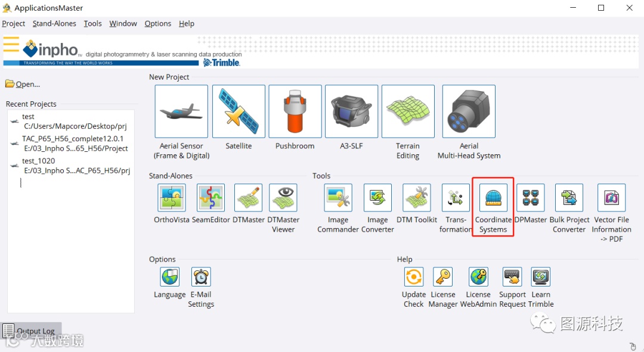Image resolution: width=644 pixels, height=352 pixels.
Task: Click the path E:/03_Inpho S...AC_P65_H56/prj
Action: (x=77, y=171)
